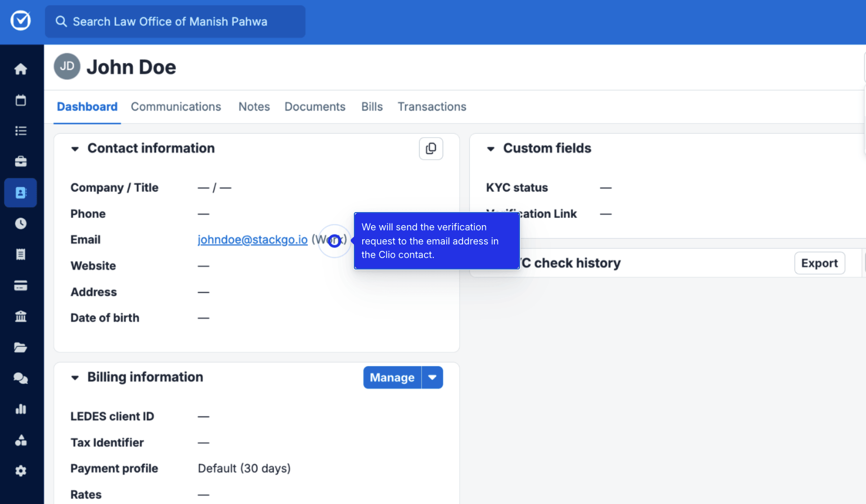The width and height of the screenshot is (866, 504).
Task: Open the Accounts bank building icon
Action: (x=20, y=317)
